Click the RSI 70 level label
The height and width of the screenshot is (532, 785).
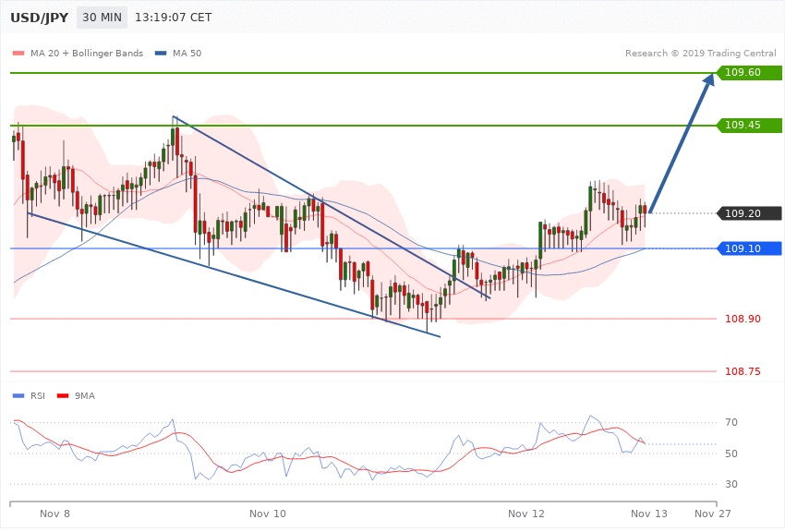coord(731,423)
